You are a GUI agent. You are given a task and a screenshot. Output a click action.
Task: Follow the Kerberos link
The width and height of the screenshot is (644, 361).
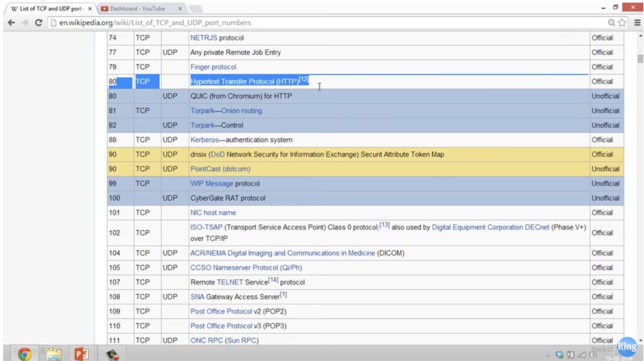click(x=205, y=140)
